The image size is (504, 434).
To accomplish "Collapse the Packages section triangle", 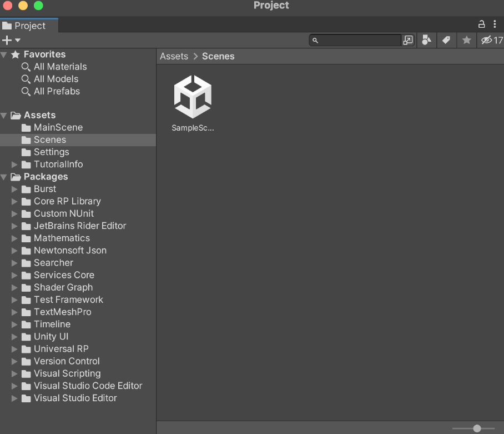I will coord(4,177).
